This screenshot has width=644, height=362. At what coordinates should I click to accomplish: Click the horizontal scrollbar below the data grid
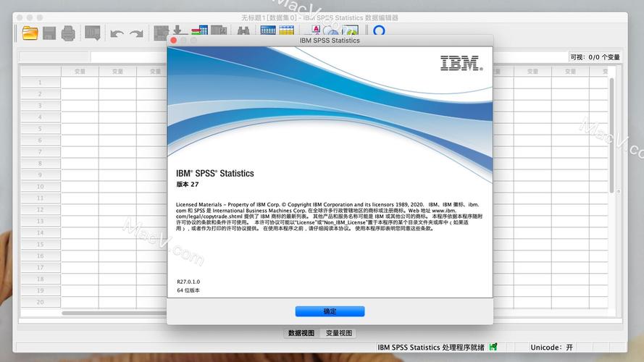(x=114, y=313)
